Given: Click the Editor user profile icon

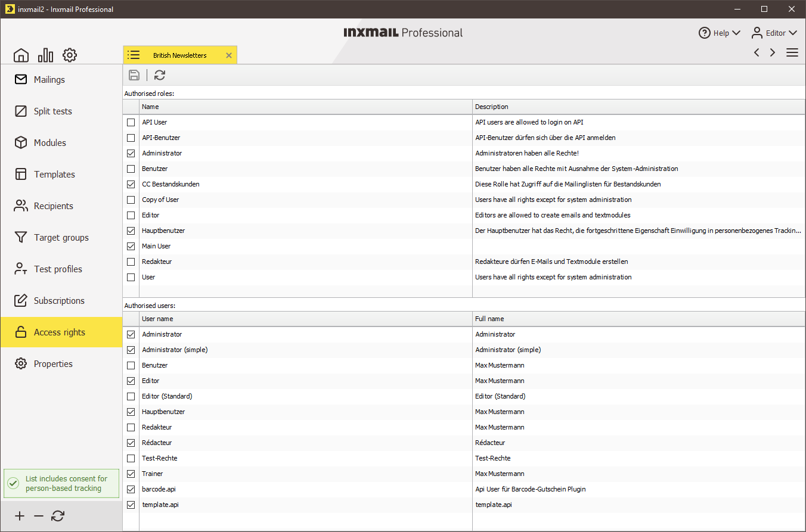Looking at the screenshot, I should [757, 33].
